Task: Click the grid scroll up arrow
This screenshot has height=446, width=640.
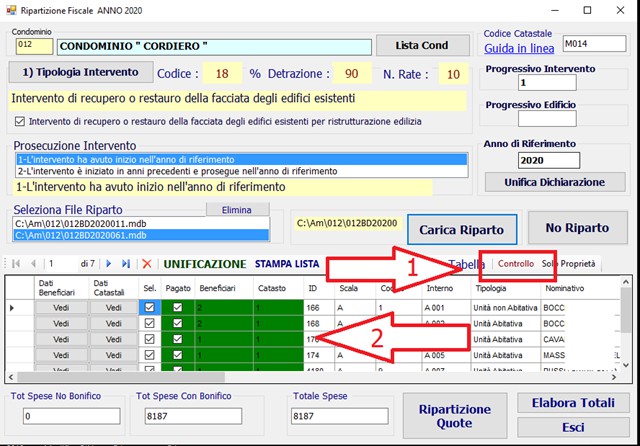Action: [626, 282]
